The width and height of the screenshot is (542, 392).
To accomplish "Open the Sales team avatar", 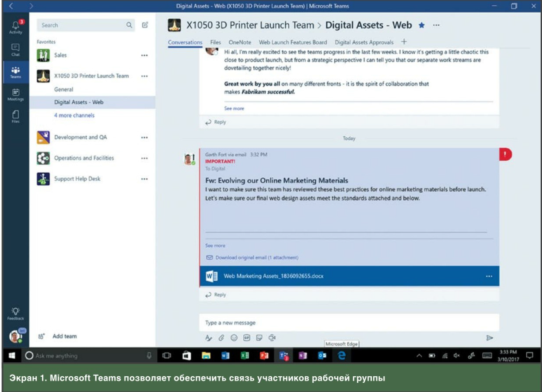I will tap(43, 55).
